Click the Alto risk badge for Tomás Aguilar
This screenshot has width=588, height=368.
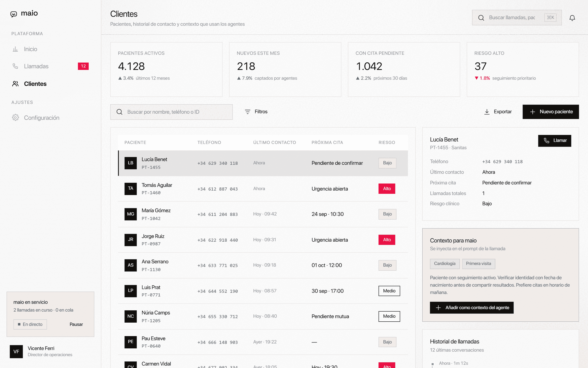(x=387, y=189)
